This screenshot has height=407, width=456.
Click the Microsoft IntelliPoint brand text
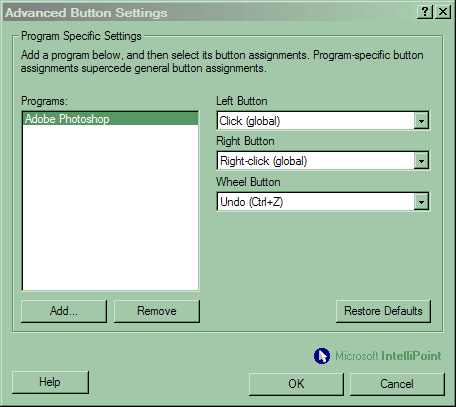[388, 356]
